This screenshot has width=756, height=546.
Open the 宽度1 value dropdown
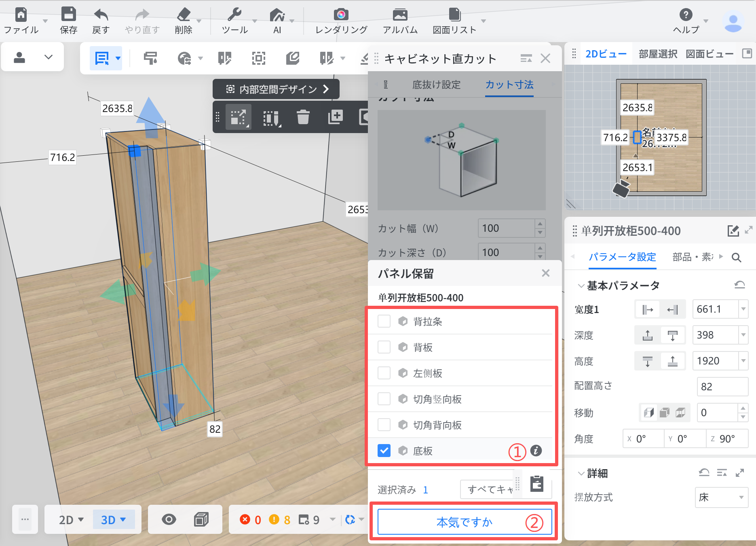[743, 309]
